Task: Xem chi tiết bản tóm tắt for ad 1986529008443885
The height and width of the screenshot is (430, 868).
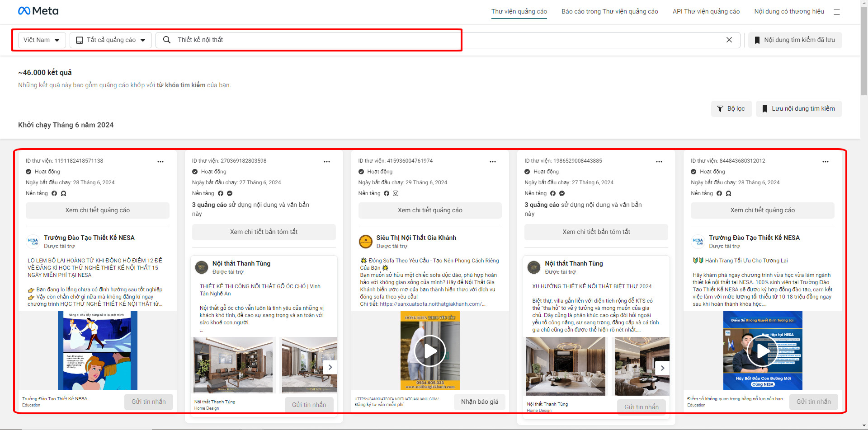Action: pyautogui.click(x=596, y=232)
